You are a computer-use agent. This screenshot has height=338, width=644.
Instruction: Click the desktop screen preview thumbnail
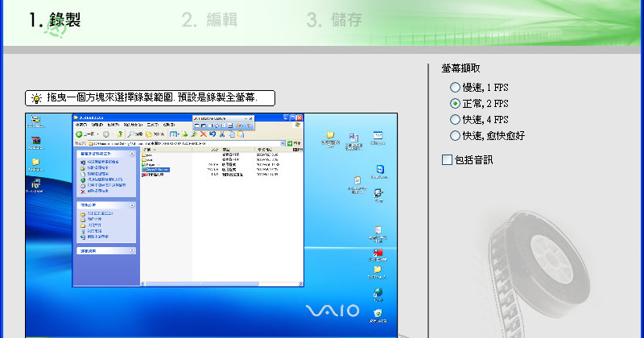pos(211,225)
